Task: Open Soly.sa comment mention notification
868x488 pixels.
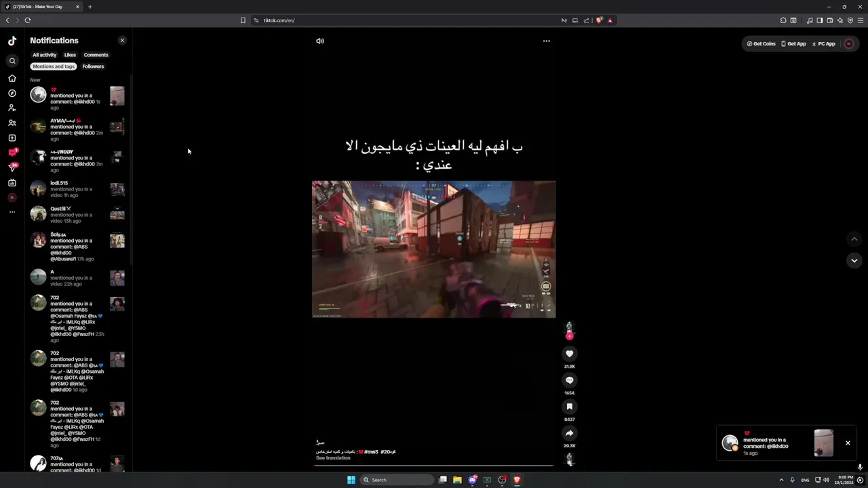Action: [x=77, y=247]
